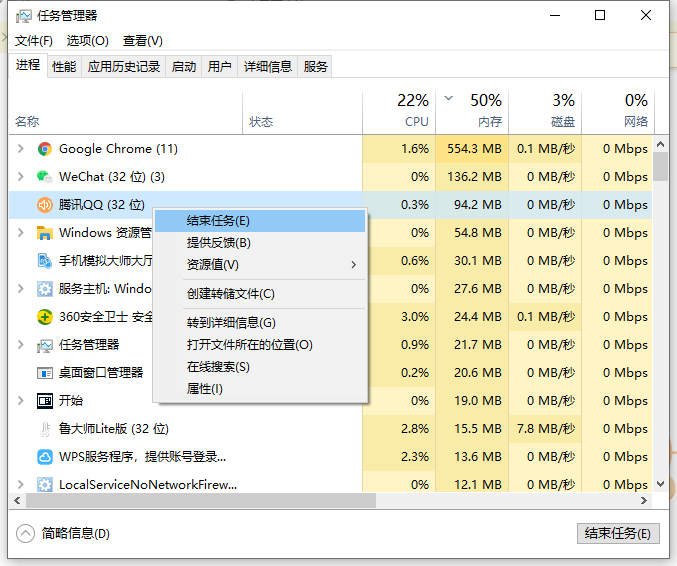Click the WeChat process icon
This screenshot has height=566, width=677.
pyautogui.click(x=44, y=177)
